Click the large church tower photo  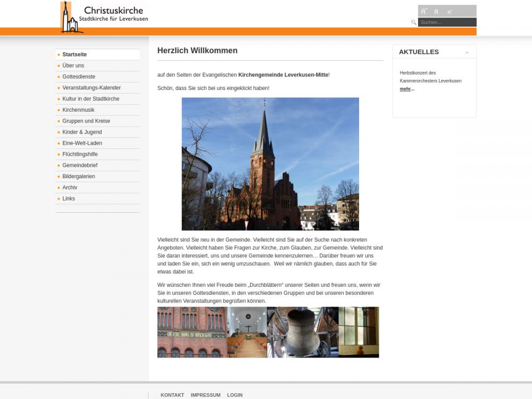tap(270, 163)
